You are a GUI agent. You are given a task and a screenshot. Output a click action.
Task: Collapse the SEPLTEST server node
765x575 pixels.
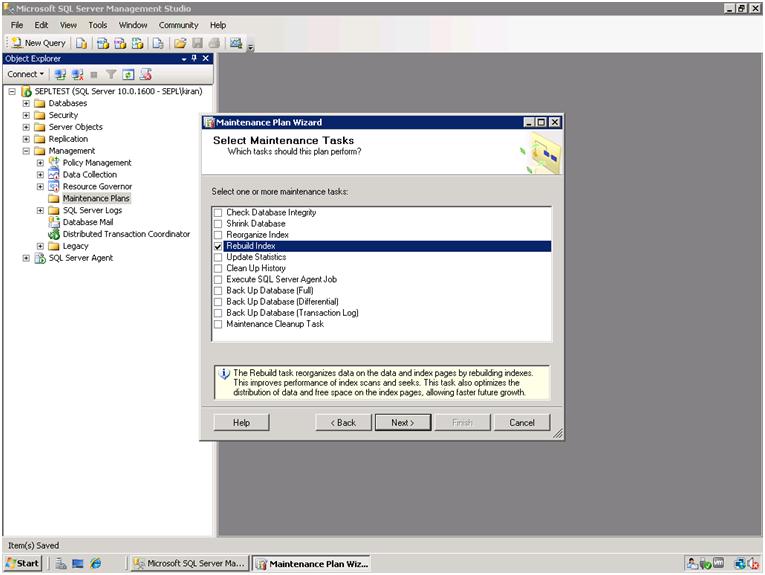12,91
